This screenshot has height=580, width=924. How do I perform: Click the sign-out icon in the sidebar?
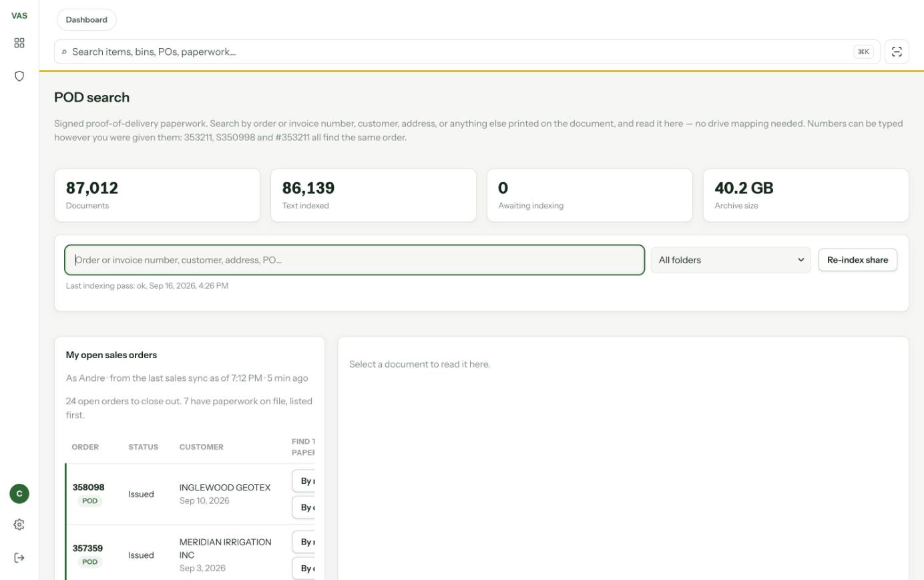(x=19, y=558)
